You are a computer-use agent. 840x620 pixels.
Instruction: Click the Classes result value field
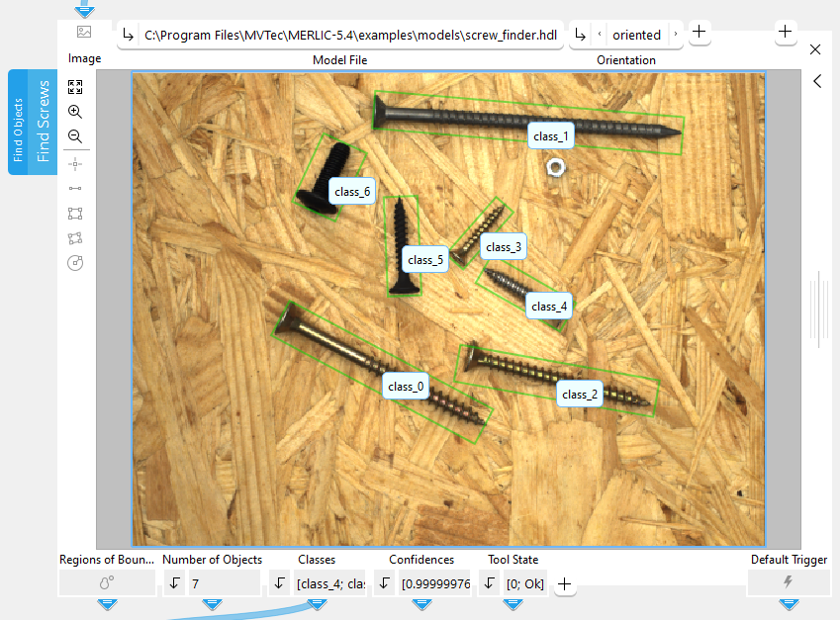click(330, 583)
